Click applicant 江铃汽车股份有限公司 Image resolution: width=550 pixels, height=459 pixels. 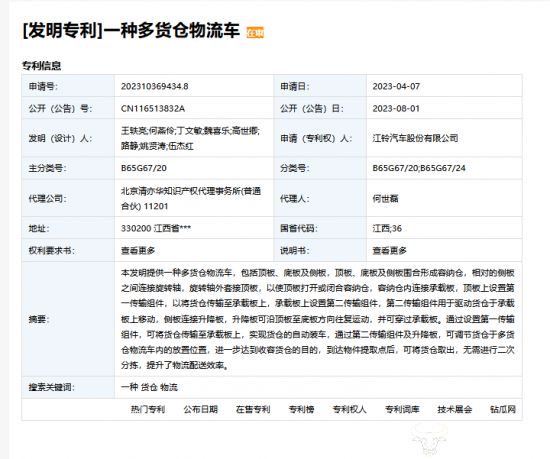pos(415,138)
